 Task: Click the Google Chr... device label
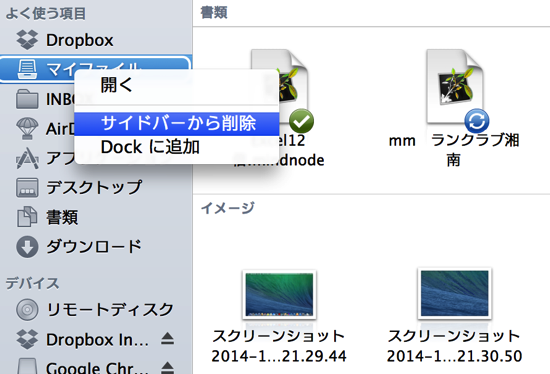[x=97, y=367]
